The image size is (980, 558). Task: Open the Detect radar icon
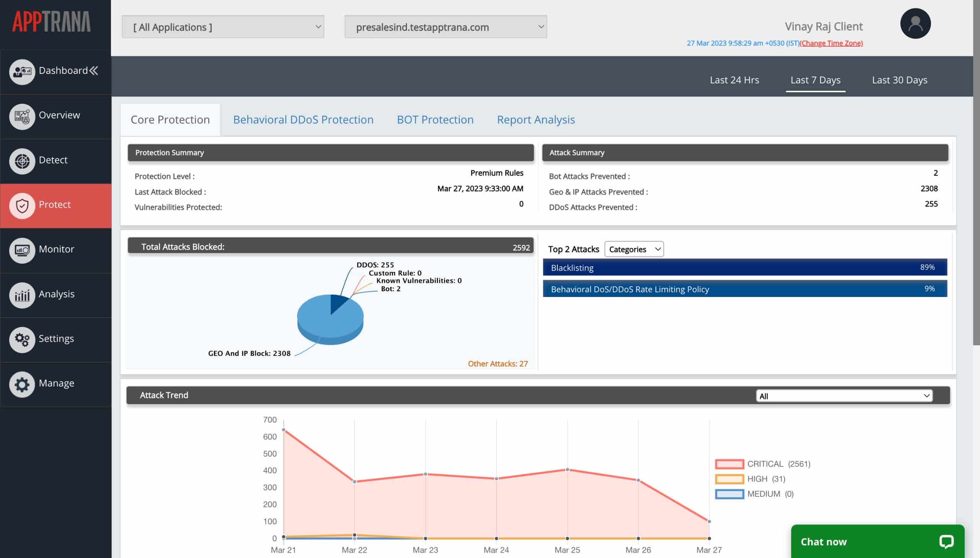pos(22,161)
